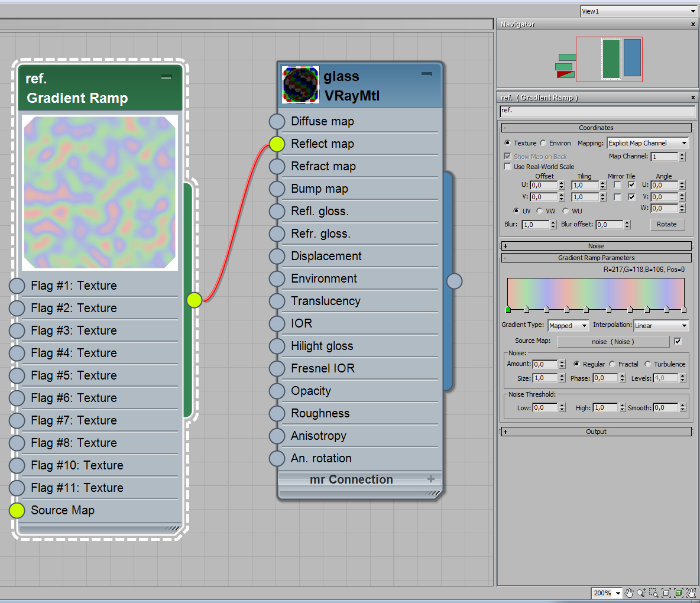Close the Gradient Ramp parameter panel
700x603 pixels.
(x=693, y=98)
